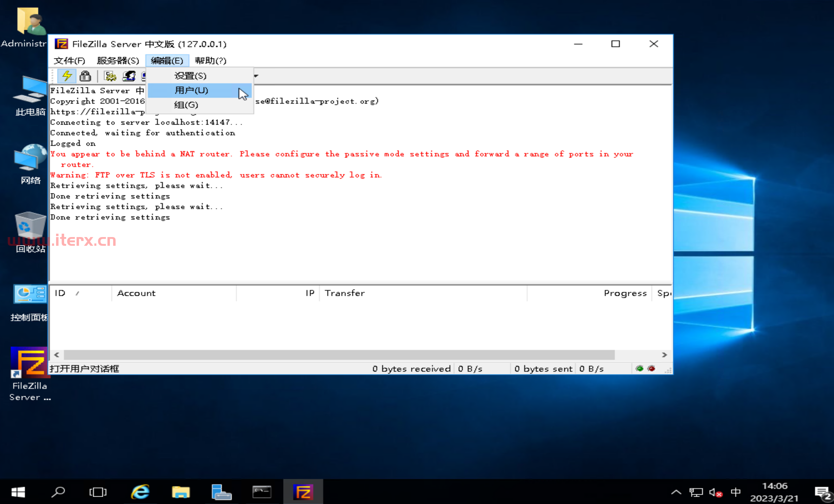The image size is (834, 504).
Task: Open the Windows Start menu
Action: point(18,492)
